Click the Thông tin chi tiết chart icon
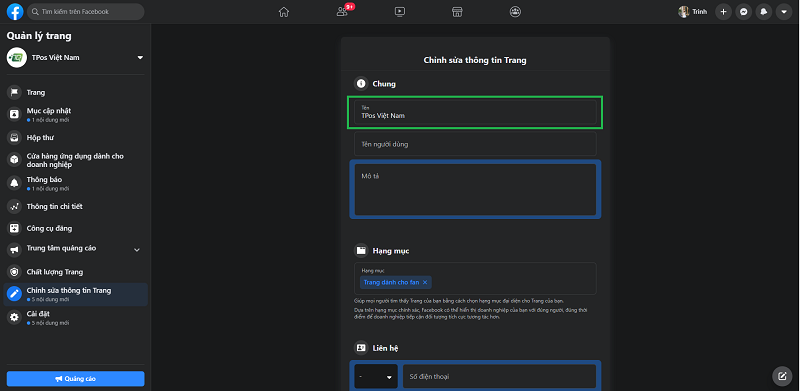Image resolution: width=800 pixels, height=391 pixels. coord(14,206)
